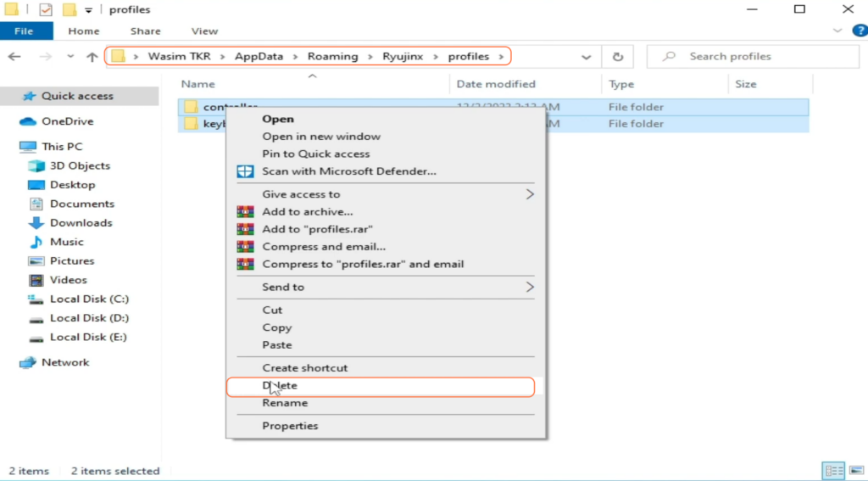Choose Open from the context menu
This screenshot has width=868, height=481.
pyautogui.click(x=386, y=119)
